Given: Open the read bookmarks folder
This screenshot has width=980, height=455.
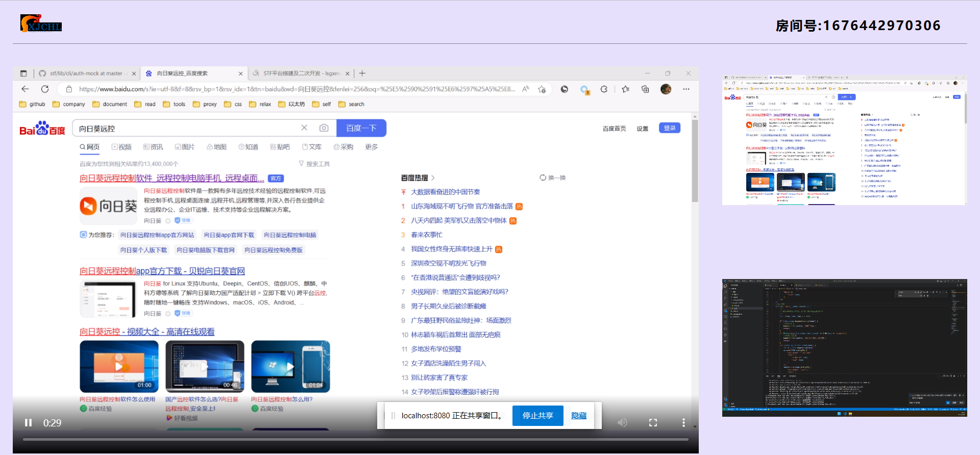Looking at the screenshot, I should [145, 104].
